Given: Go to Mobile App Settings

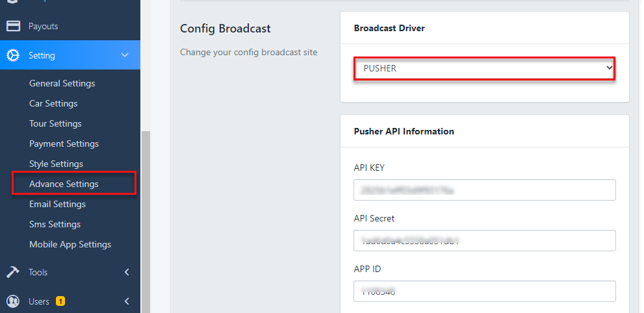Looking at the screenshot, I should 70,244.
